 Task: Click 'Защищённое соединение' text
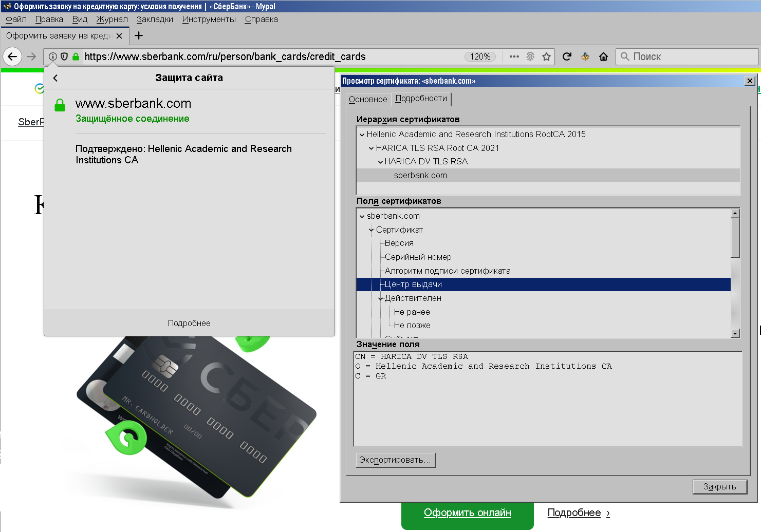pos(133,119)
